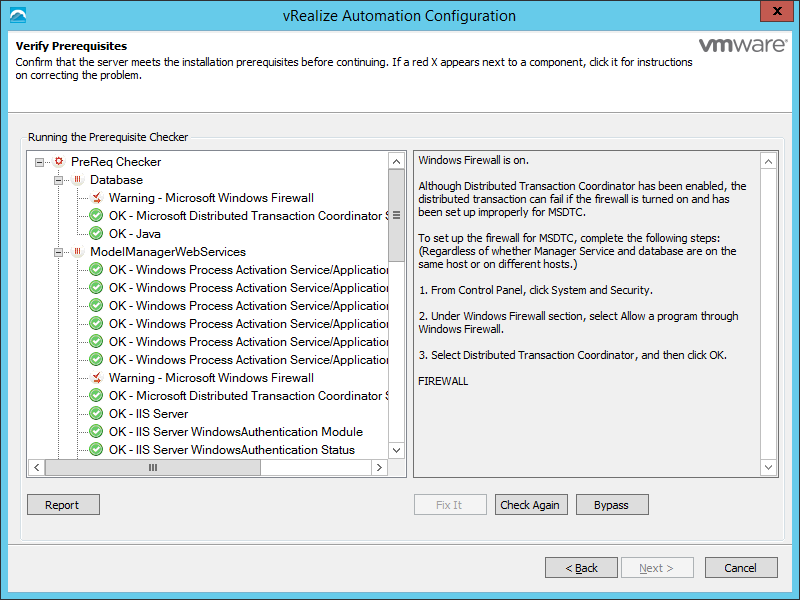Go back with the Back button

(x=581, y=568)
